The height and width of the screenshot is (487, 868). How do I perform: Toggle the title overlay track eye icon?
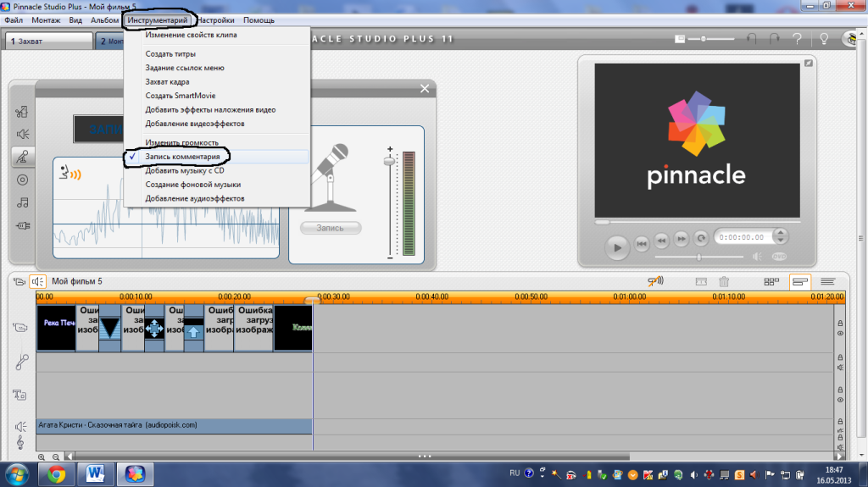(840, 400)
